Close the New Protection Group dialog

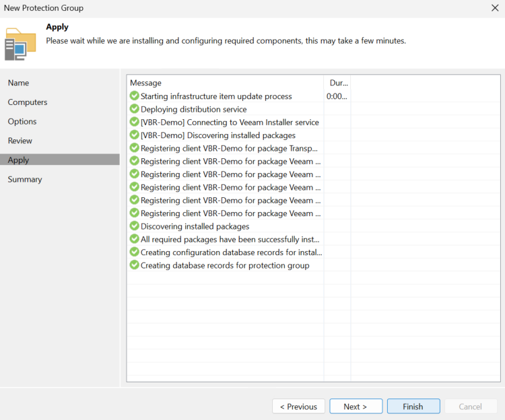(495, 8)
